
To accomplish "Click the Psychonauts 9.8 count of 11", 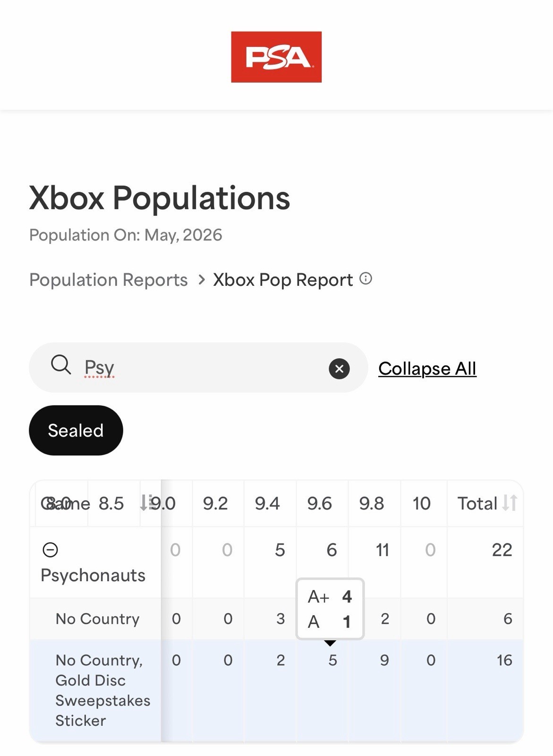I will pyautogui.click(x=382, y=550).
